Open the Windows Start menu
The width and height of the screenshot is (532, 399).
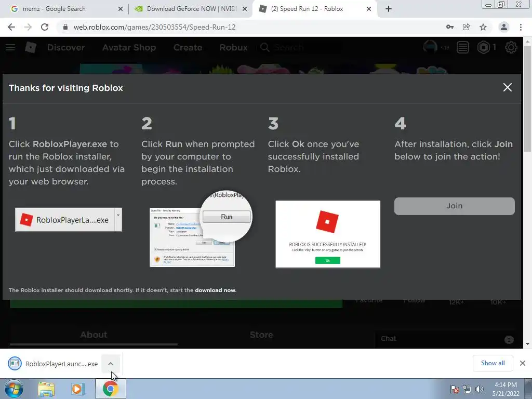[x=14, y=389]
